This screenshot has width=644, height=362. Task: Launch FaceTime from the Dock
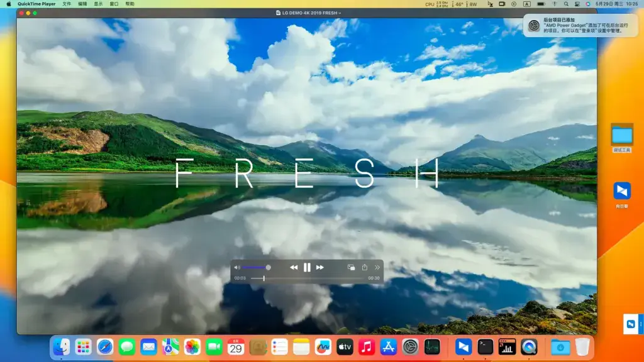click(214, 347)
